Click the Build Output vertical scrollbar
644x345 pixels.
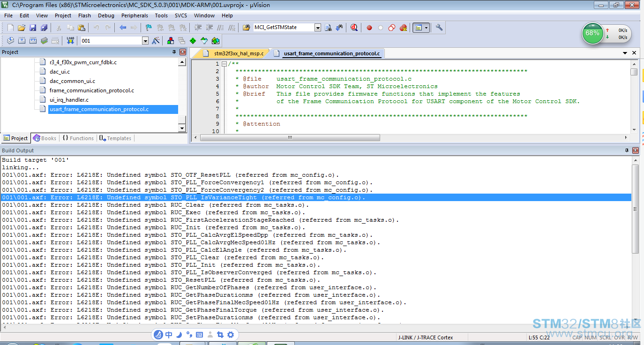(635, 209)
